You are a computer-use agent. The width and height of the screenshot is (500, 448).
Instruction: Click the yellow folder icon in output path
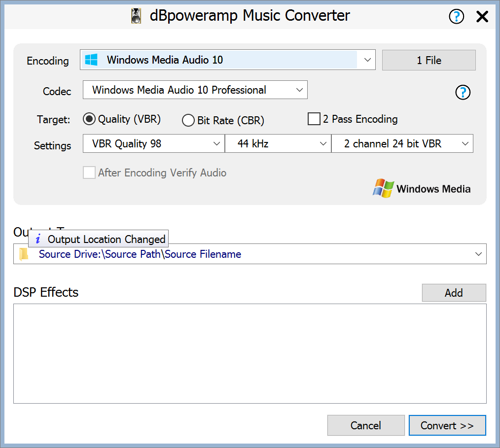pyautogui.click(x=24, y=254)
